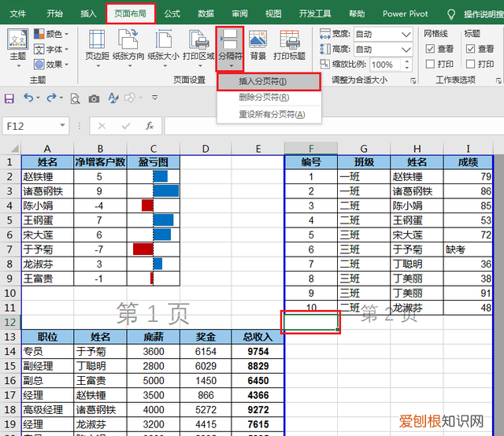504x436 pixels.
Task: Click the cancel X icon in formula bar
Action: click(x=102, y=126)
